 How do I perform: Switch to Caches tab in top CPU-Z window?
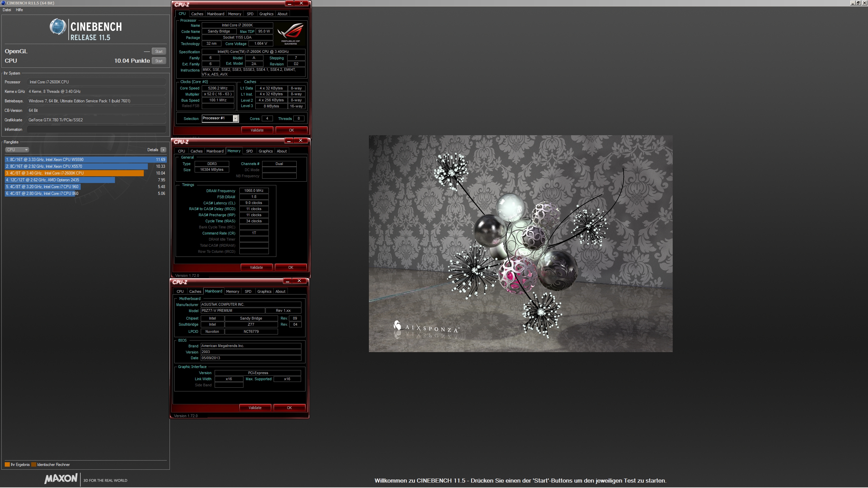197,14
